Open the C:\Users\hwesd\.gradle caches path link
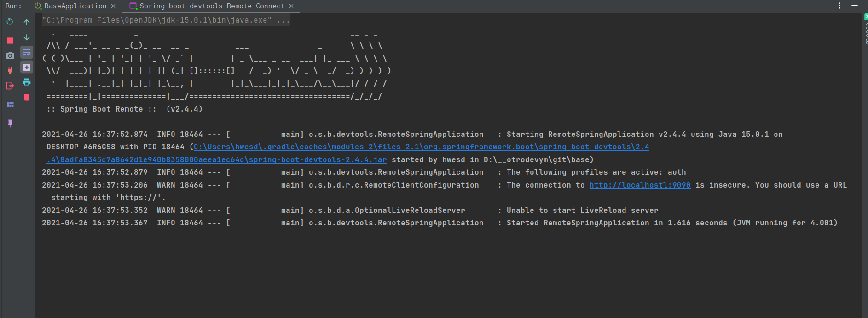The width and height of the screenshot is (868, 318). [x=421, y=147]
